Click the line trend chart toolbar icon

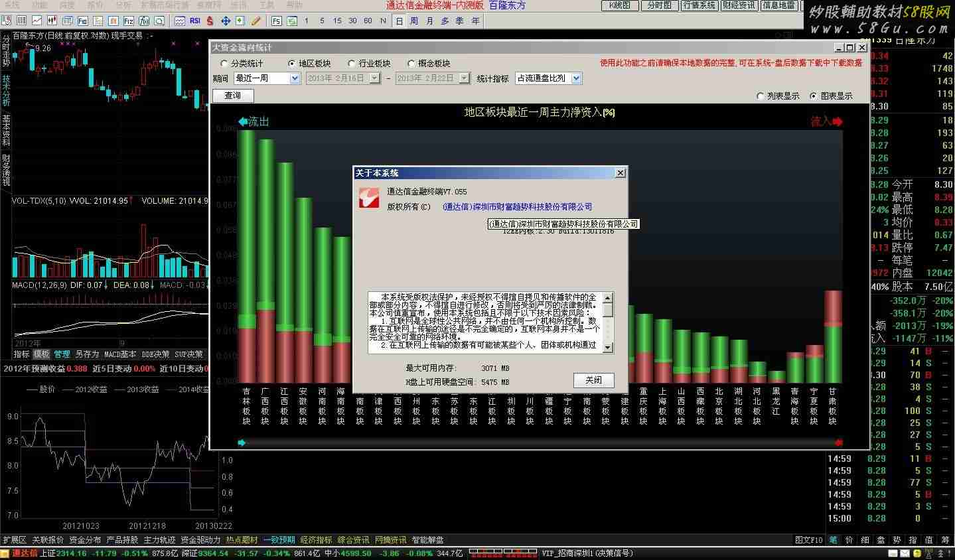(x=37, y=21)
